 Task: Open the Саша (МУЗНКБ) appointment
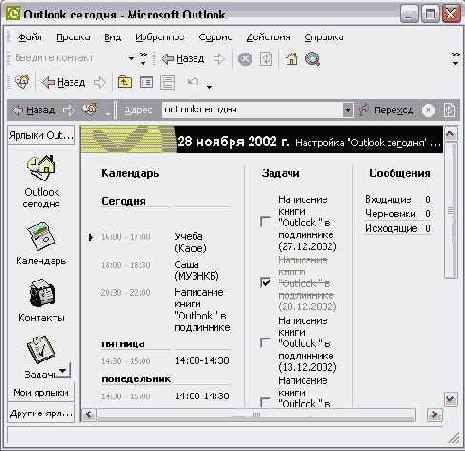[x=196, y=270]
